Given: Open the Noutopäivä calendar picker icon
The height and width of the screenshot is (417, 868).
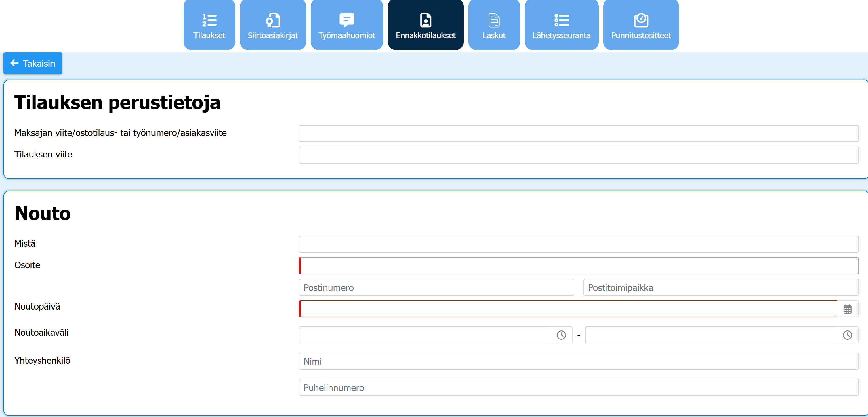Looking at the screenshot, I should [x=848, y=309].
